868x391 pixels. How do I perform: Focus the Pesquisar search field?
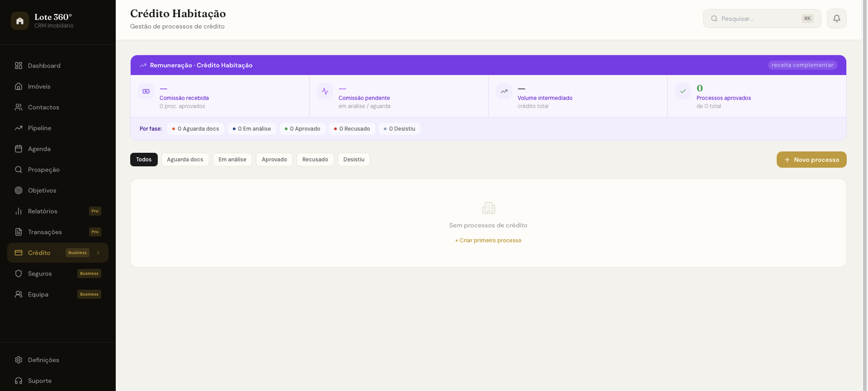point(762,19)
